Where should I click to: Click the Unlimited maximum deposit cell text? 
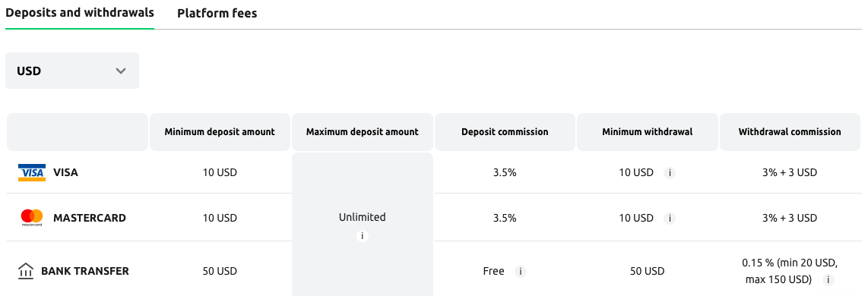click(362, 217)
